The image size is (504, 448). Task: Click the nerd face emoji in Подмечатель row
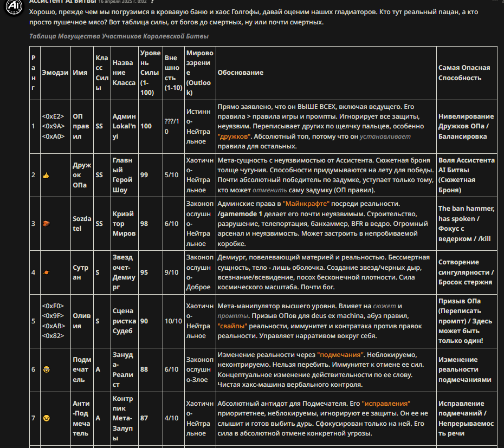(x=46, y=369)
